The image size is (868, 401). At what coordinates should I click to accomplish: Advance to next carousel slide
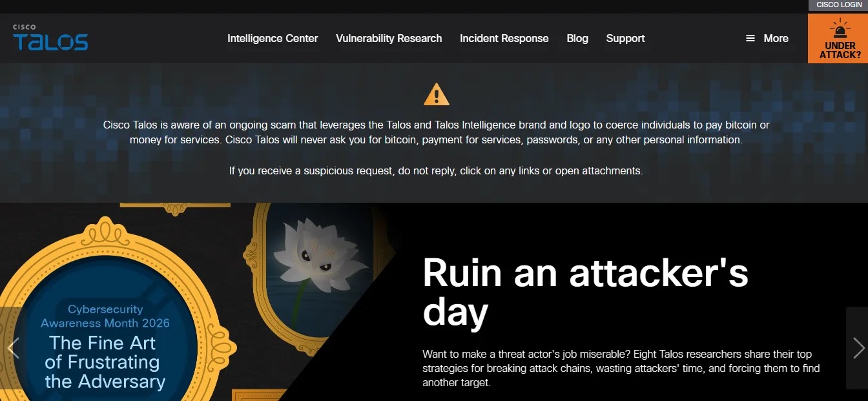[858, 348]
